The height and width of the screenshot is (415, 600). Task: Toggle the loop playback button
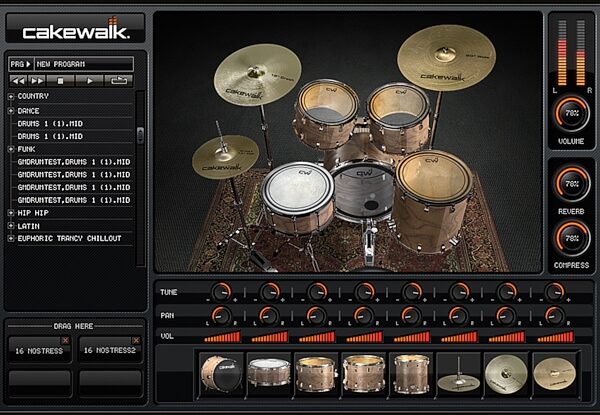point(119,81)
